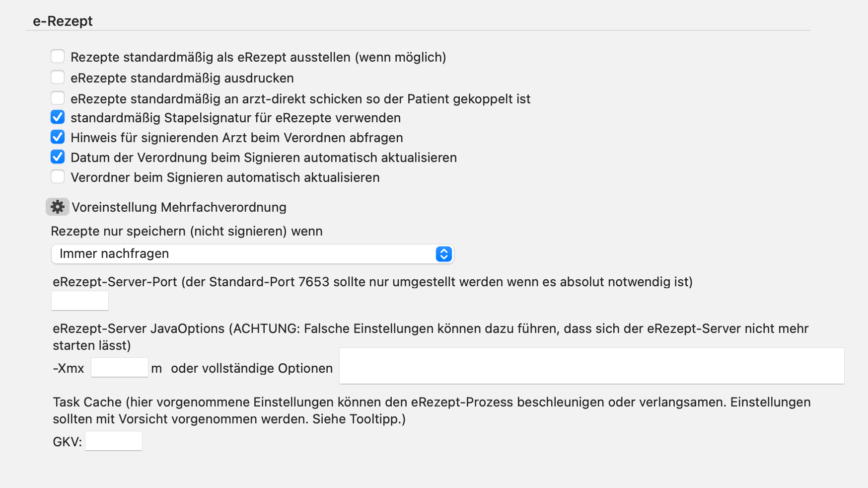This screenshot has height=488, width=868.
Task: Click the vollständige Optionen text area
Action: click(592, 366)
